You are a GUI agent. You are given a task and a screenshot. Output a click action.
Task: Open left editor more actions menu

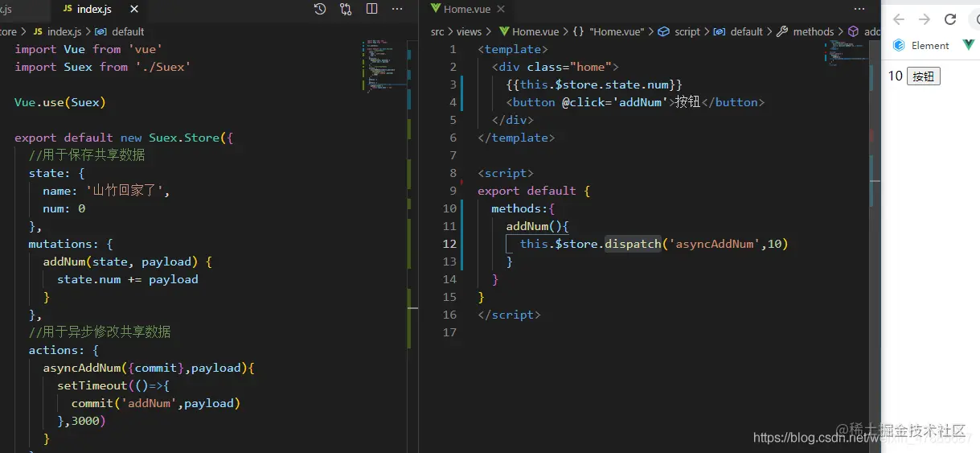397,9
